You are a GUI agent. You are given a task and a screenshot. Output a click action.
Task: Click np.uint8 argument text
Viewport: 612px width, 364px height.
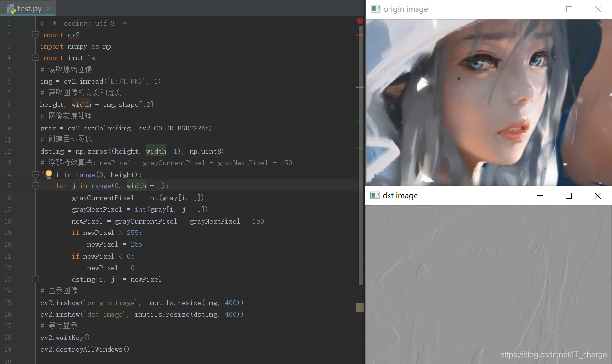point(205,151)
